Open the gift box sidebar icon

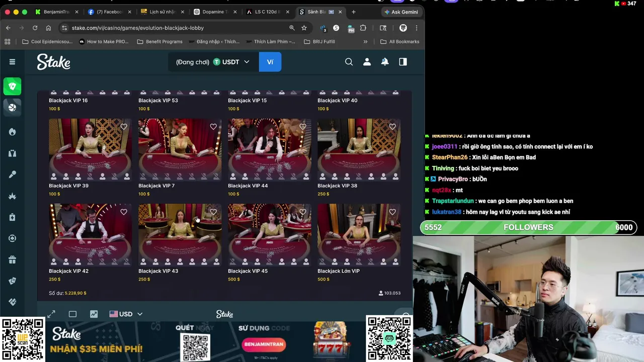[x=12, y=260]
